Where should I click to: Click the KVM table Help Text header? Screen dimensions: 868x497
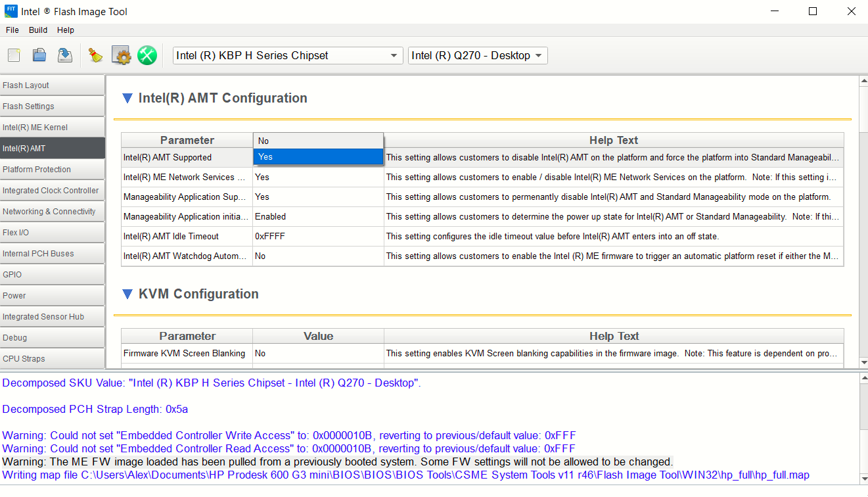click(614, 336)
